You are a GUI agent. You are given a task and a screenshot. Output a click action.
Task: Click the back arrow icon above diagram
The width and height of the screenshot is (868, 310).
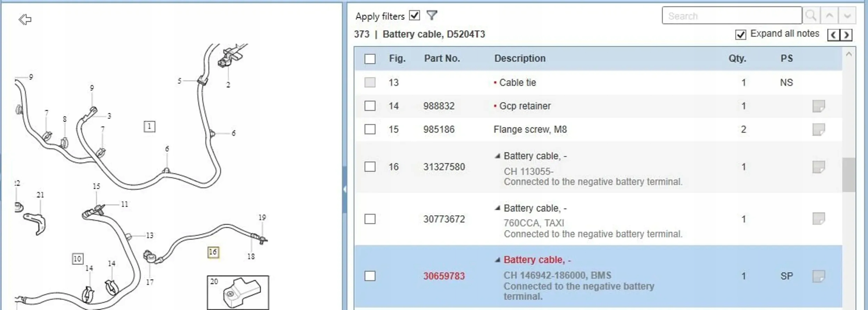point(25,19)
